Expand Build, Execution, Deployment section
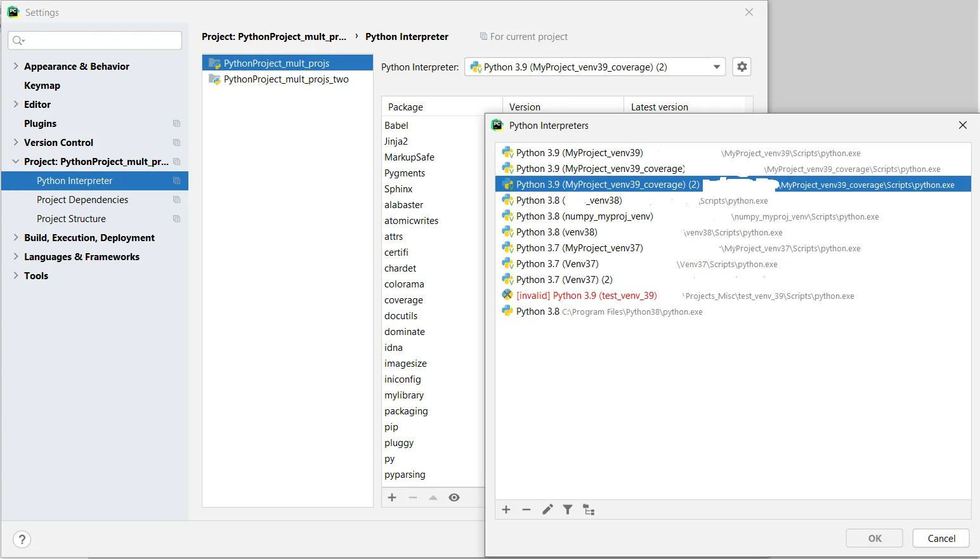 16,237
